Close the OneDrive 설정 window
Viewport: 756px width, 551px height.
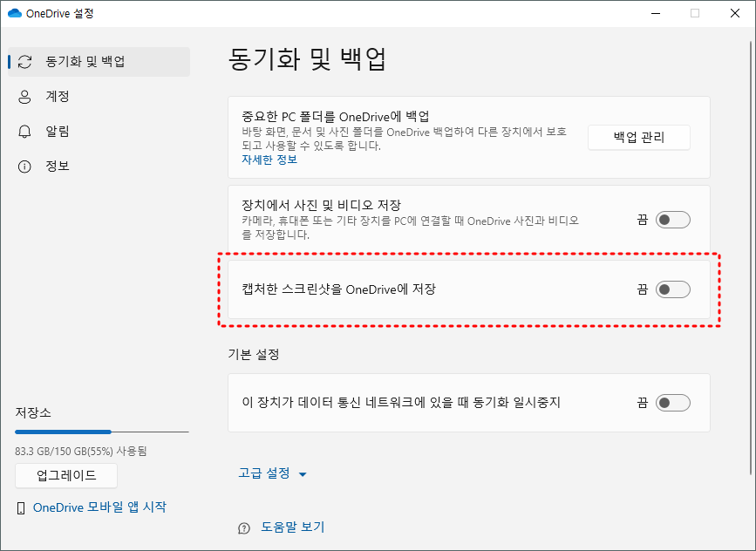[x=735, y=13]
